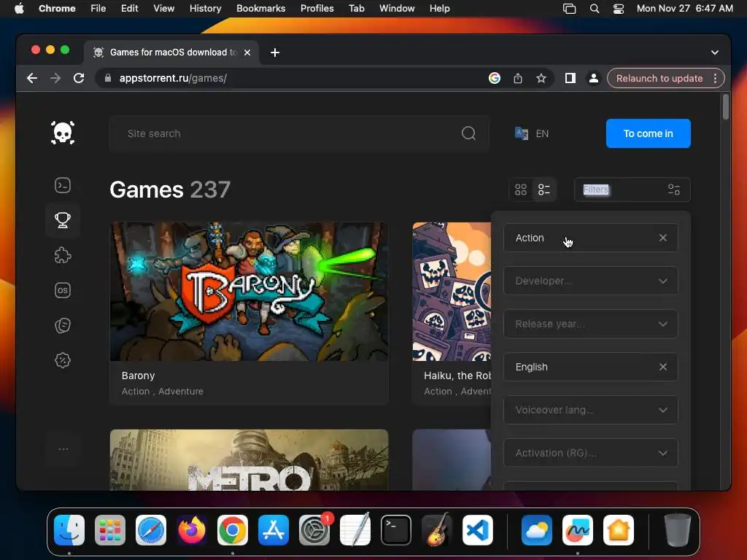Image resolution: width=747 pixels, height=560 pixels.
Task: Open the OS sidebar icon
Action: tap(63, 290)
